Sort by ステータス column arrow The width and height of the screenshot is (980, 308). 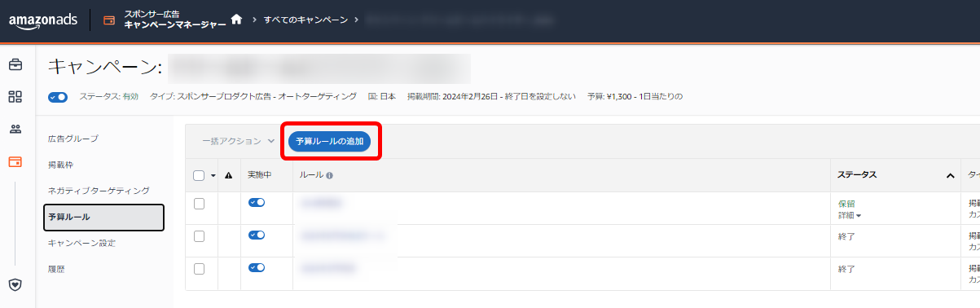(950, 175)
